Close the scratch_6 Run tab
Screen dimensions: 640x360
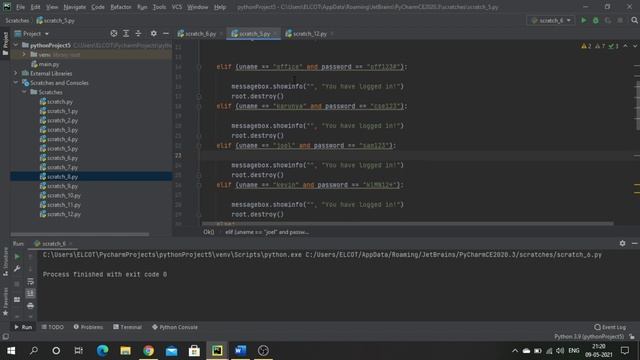(70, 244)
